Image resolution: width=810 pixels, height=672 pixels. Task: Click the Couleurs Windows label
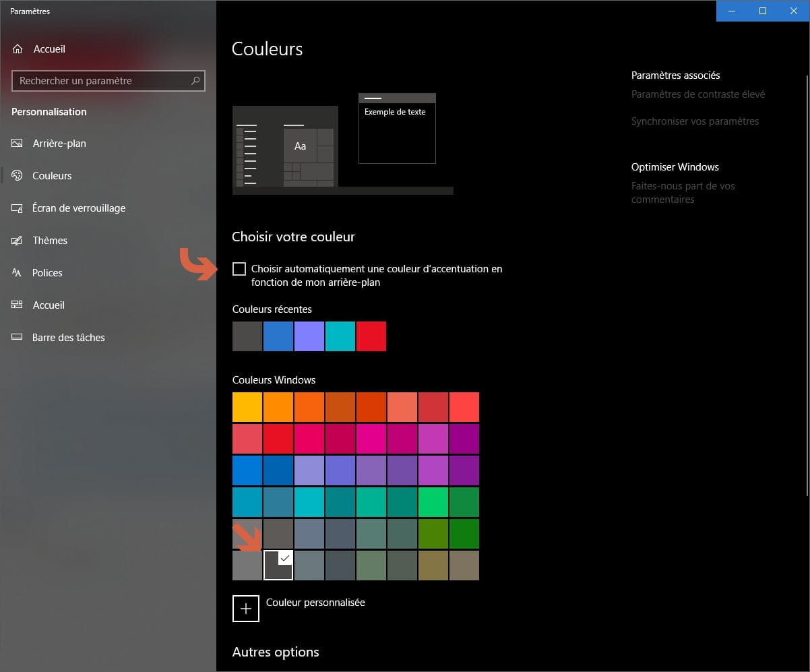(274, 380)
